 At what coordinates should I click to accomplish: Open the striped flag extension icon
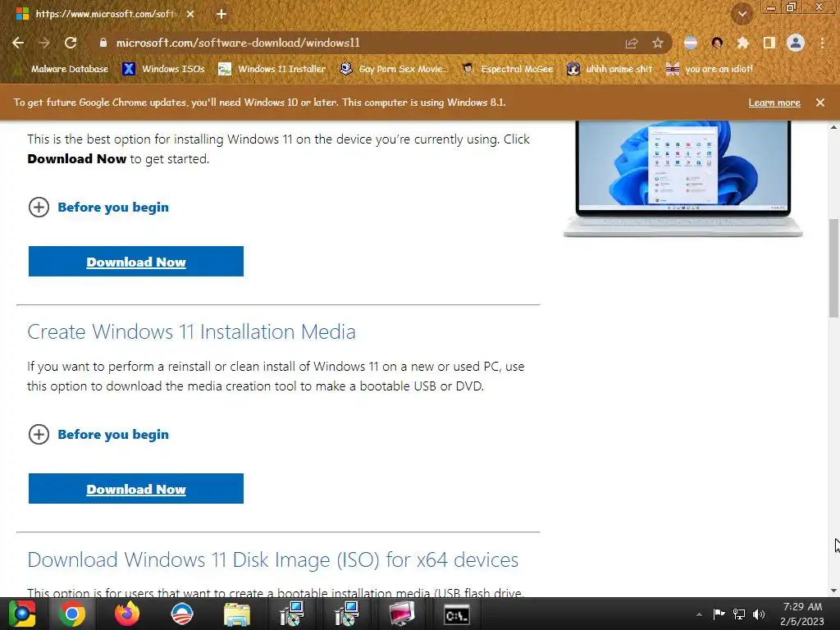coord(691,43)
